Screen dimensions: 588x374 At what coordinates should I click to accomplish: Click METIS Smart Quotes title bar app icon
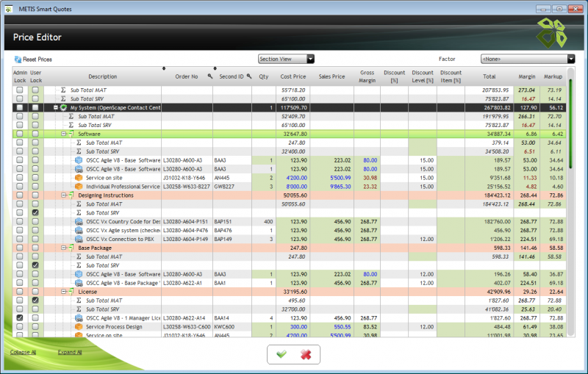tap(9, 9)
